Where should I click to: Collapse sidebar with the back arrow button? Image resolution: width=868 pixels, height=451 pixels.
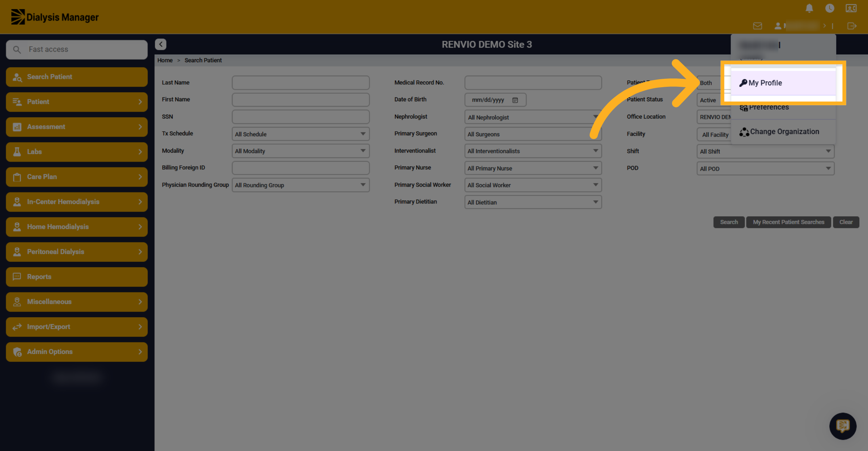161,44
